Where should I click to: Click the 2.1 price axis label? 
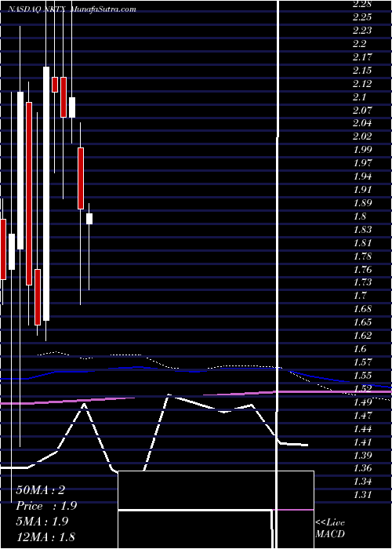[360, 97]
